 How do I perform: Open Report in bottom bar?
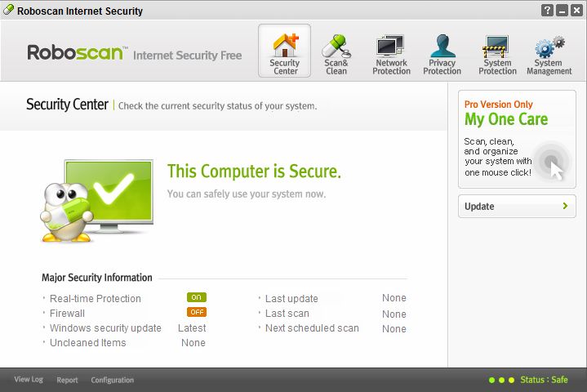pos(68,380)
